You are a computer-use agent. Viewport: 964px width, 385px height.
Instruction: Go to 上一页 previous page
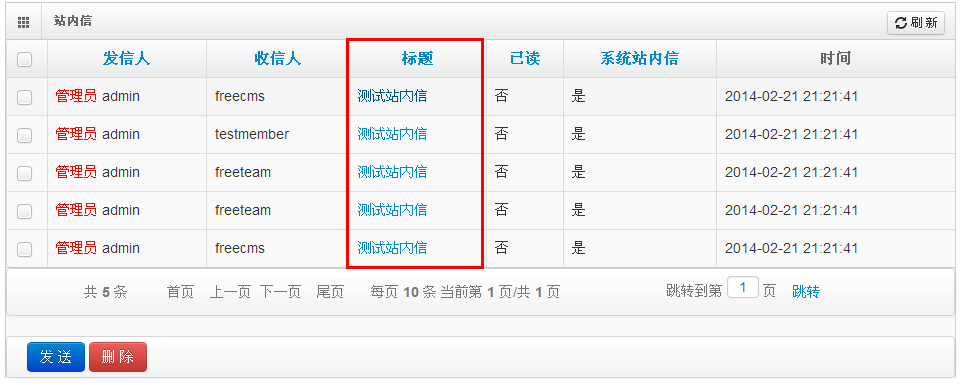pyautogui.click(x=230, y=292)
